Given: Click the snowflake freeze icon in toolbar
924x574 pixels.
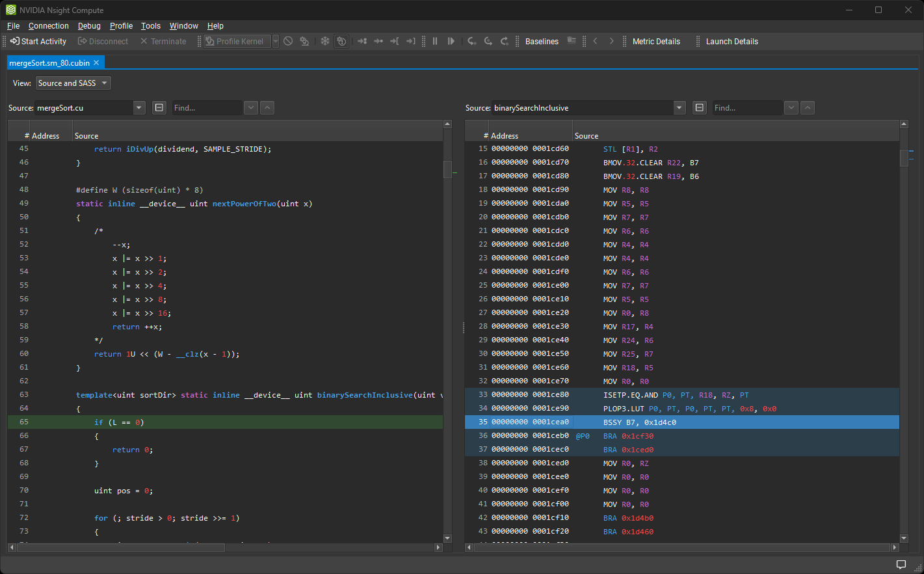Looking at the screenshot, I should (x=325, y=41).
